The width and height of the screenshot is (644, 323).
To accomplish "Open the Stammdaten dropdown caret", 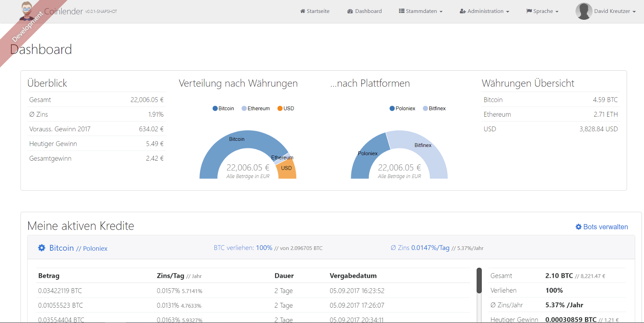I will point(441,12).
